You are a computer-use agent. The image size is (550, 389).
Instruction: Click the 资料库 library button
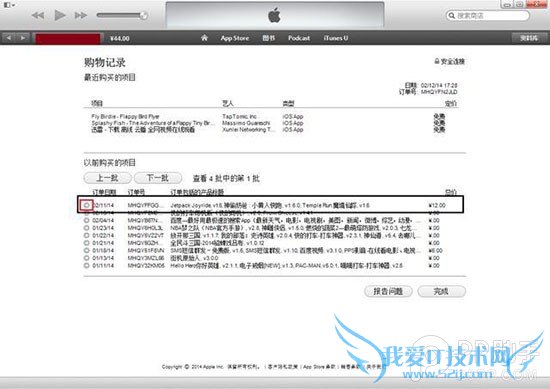(529, 38)
